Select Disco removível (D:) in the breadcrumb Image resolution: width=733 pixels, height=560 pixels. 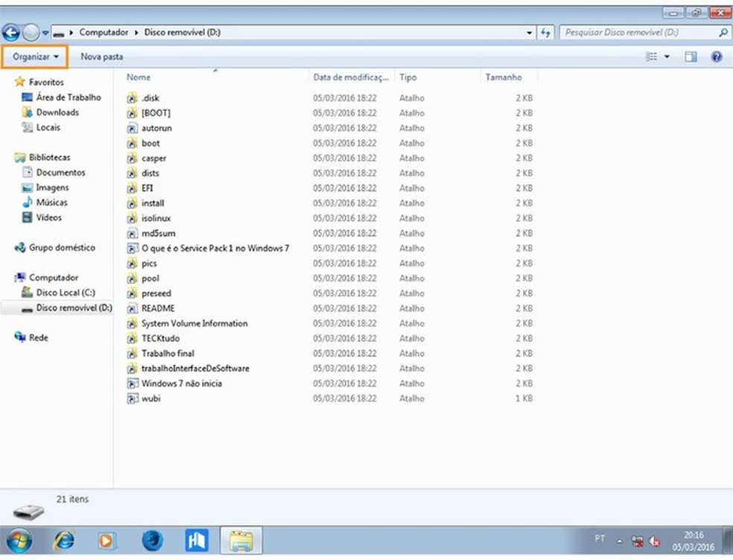(183, 32)
